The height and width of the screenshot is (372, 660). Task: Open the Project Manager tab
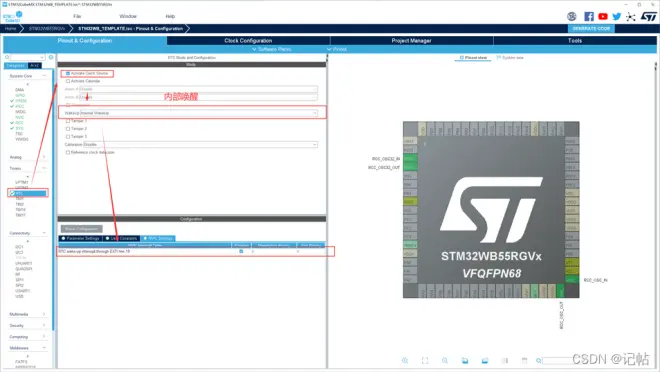click(x=411, y=41)
